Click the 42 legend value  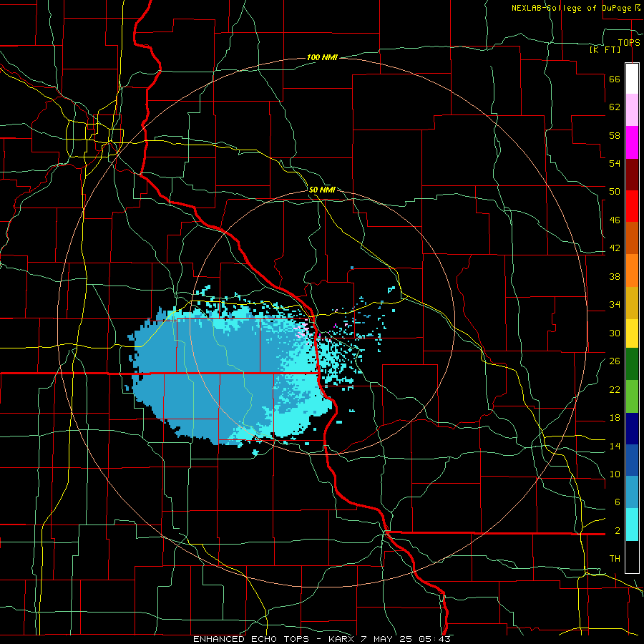point(615,248)
